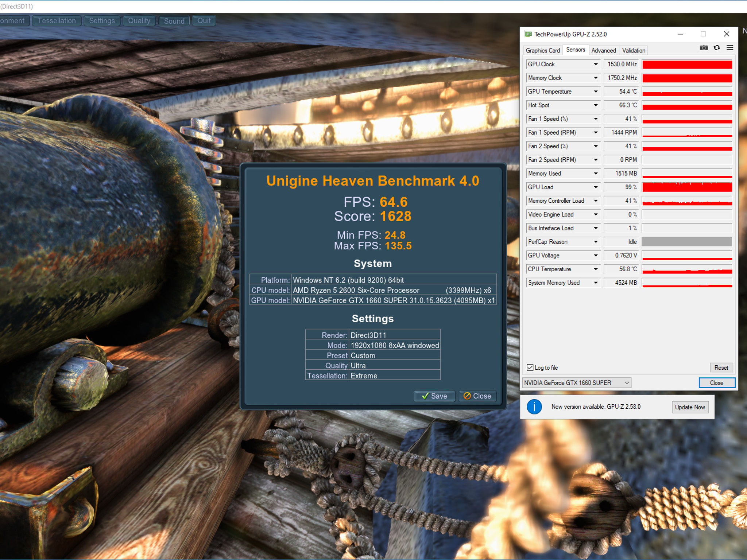Open the NVIDIA GeForce GTX 1660 SUPER selector
The height and width of the screenshot is (560, 747).
[x=576, y=383]
